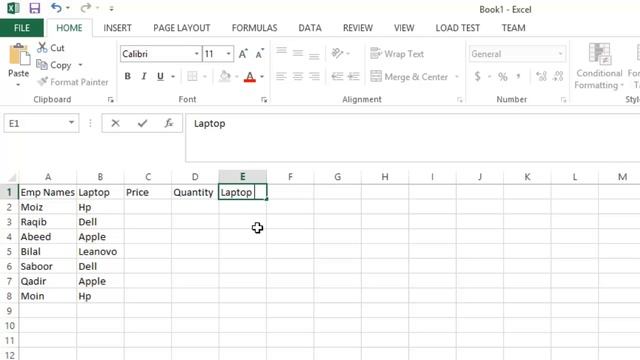Click the Borders icon

click(x=192, y=76)
